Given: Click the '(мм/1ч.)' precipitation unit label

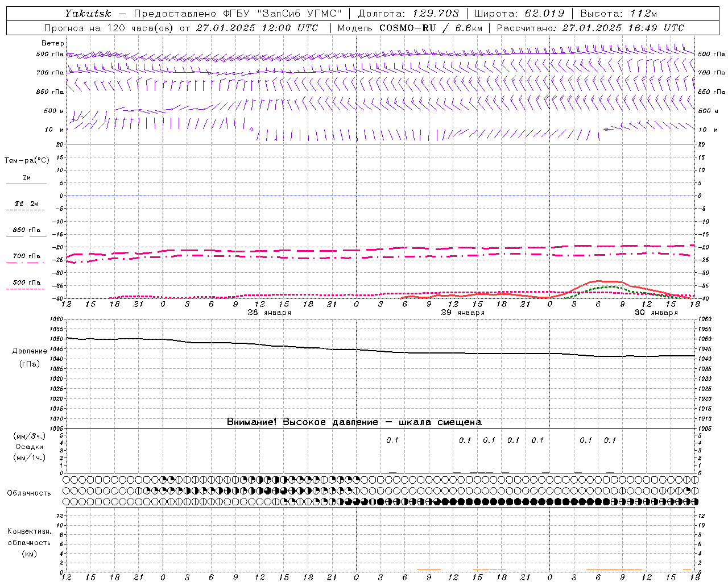Looking at the screenshot, I should coord(30,458).
